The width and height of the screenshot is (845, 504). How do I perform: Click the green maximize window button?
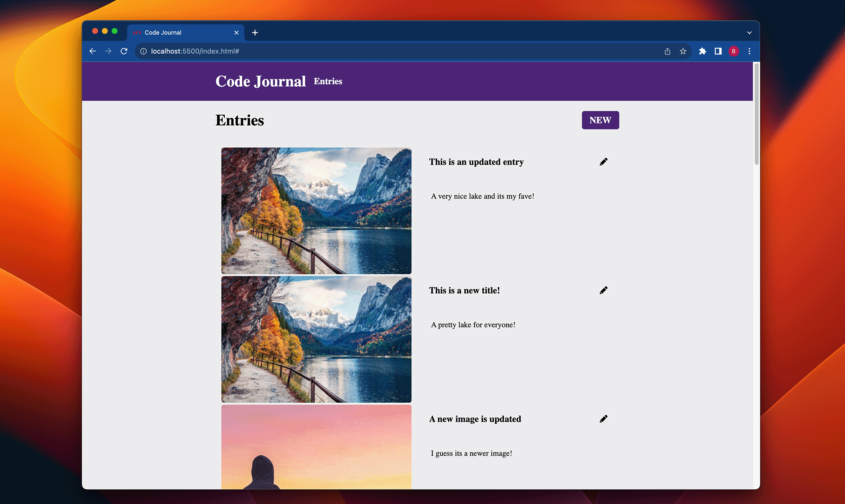114,31
